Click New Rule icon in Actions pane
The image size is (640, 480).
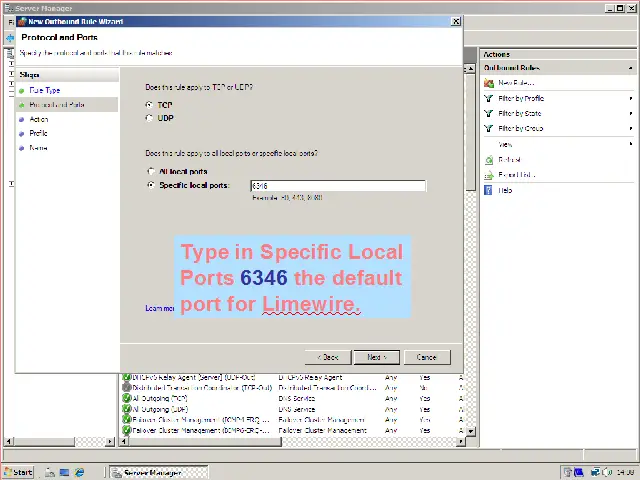(x=489, y=83)
